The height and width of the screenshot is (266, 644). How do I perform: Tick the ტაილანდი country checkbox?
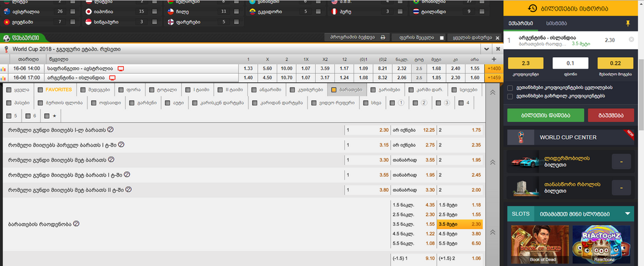point(482,11)
